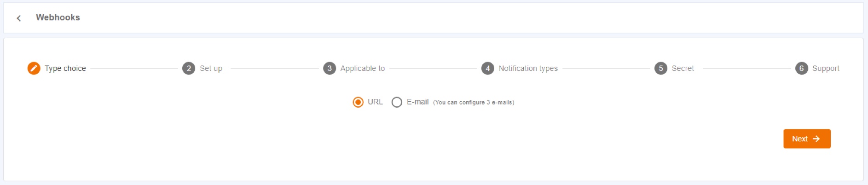Viewport: 868px width, 185px height.
Task: Select the step 2 circle icon
Action: (189, 68)
